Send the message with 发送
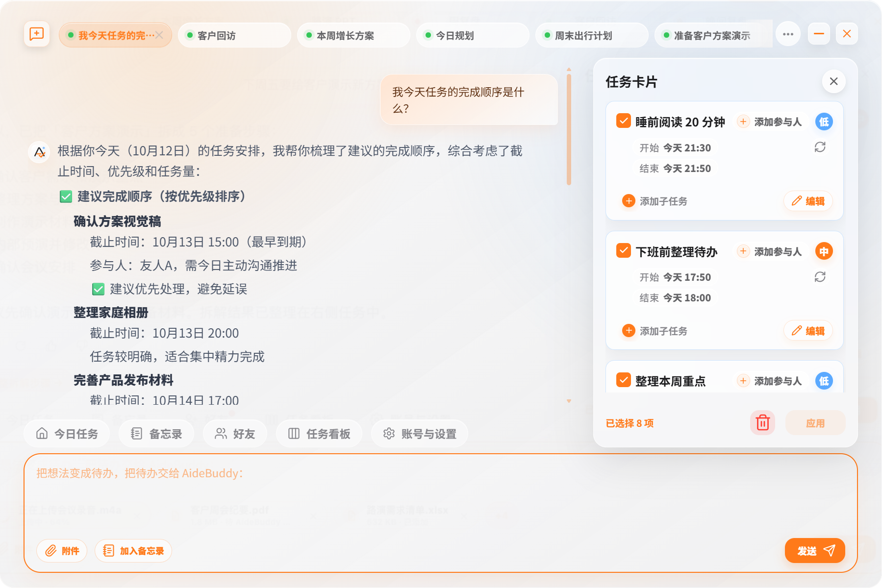 (815, 551)
